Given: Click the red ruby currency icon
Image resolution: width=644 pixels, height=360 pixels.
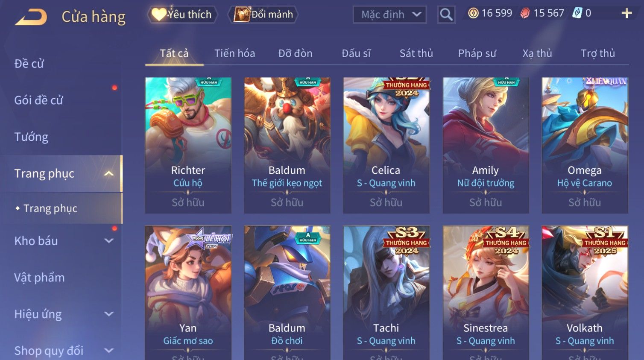Looking at the screenshot, I should click(x=525, y=14).
